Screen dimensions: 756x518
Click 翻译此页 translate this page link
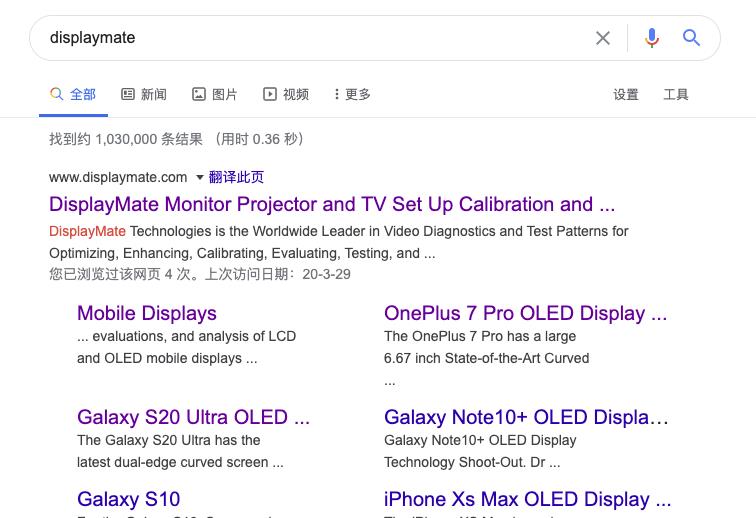pos(236,177)
